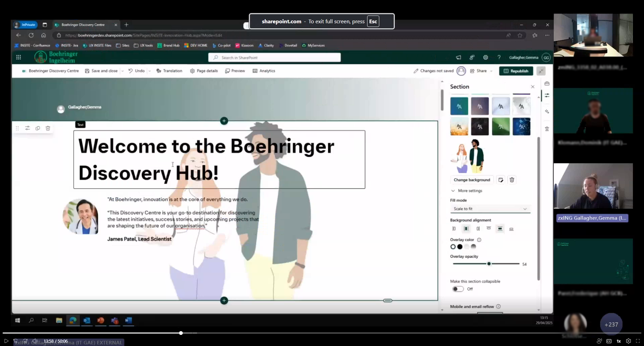
Task: Add a new section above with plus
Action: [224, 121]
